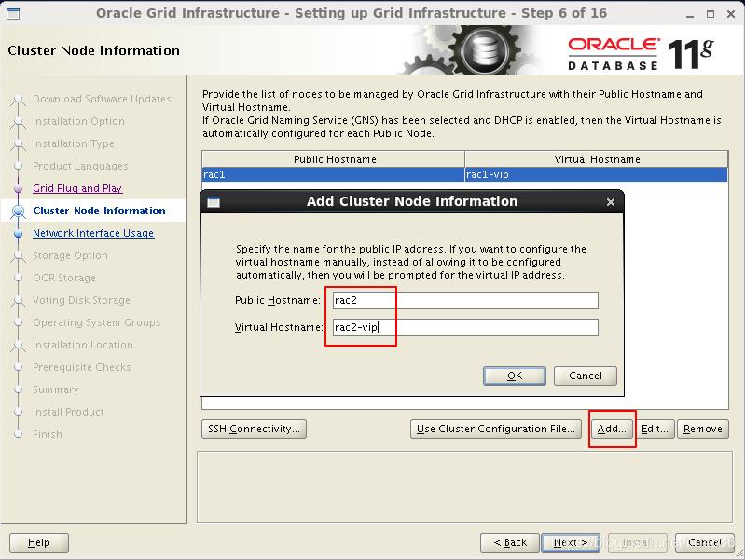Viewport: 745px width, 560px height.
Task: Click the Installation Option step
Action: 78,121
